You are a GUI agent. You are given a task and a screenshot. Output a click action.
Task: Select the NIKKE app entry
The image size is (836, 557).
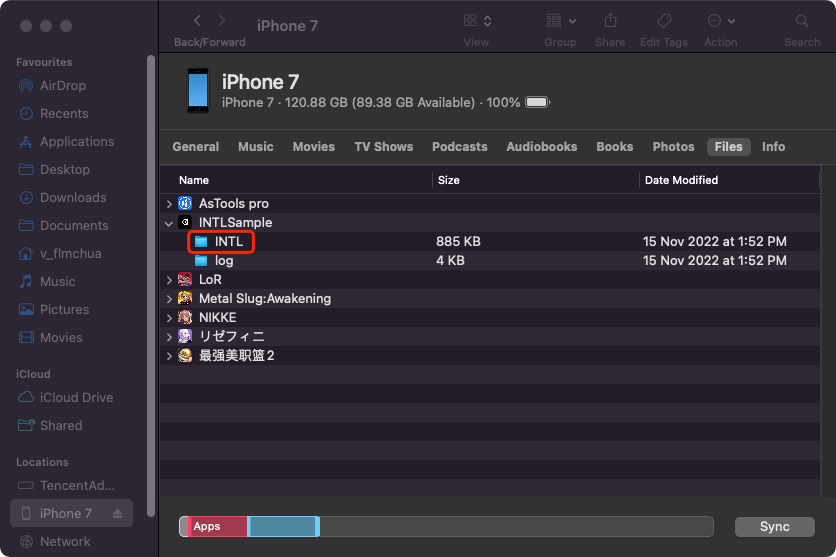pos(217,317)
